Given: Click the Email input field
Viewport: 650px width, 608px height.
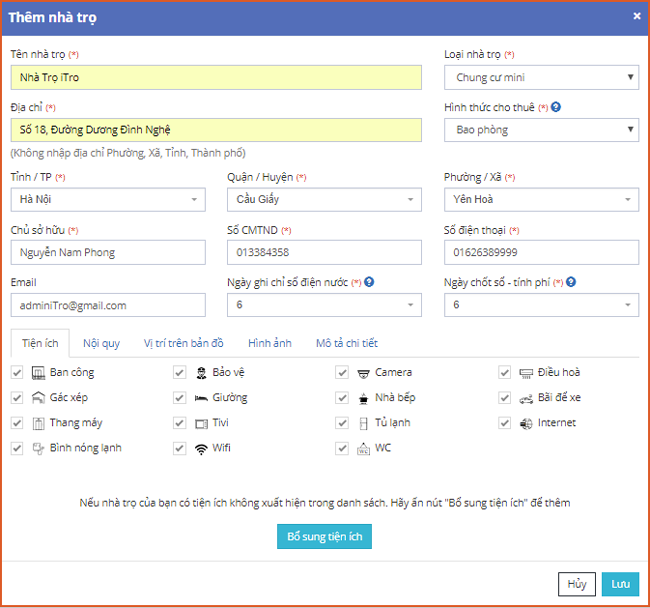Looking at the screenshot, I should [x=108, y=305].
